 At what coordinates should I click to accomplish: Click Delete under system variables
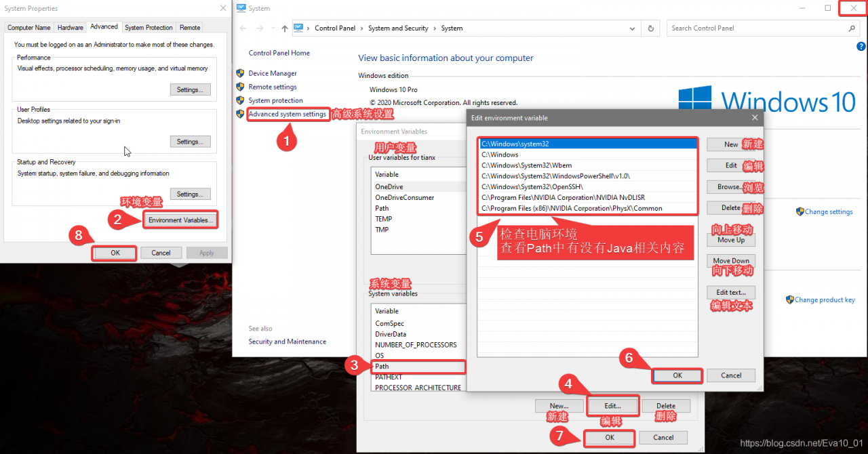(x=666, y=406)
